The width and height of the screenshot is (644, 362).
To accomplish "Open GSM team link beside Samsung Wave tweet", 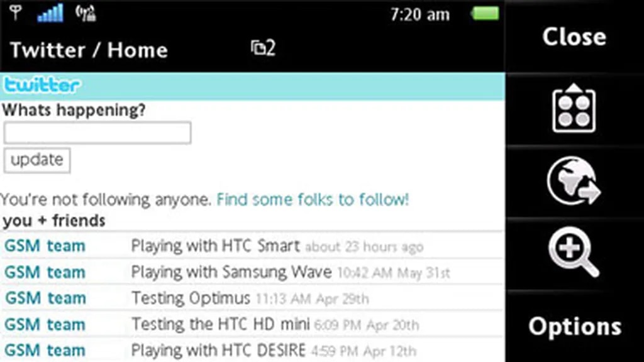I will [45, 272].
